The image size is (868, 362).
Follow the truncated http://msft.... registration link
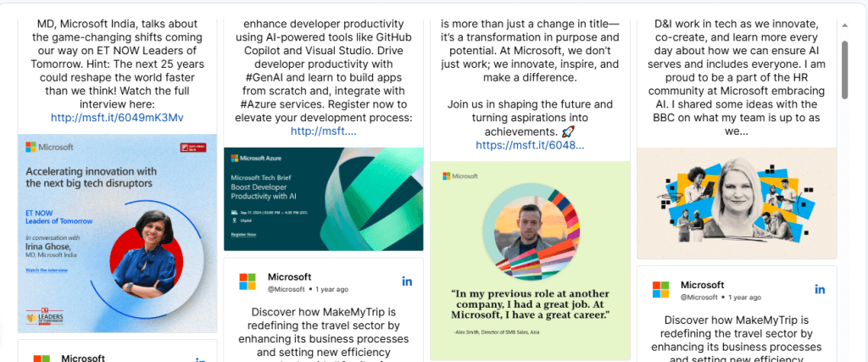click(323, 131)
